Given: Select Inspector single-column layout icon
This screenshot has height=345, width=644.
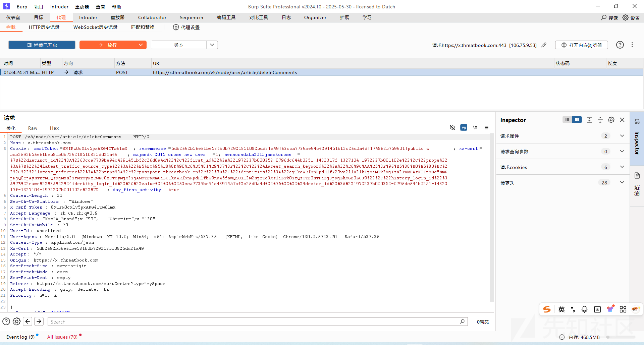Looking at the screenshot, I should tap(567, 120).
